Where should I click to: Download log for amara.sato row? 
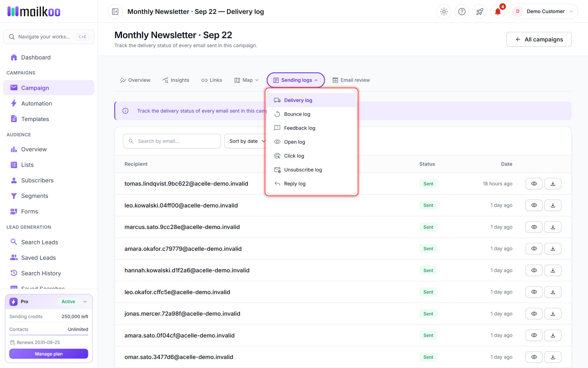tap(553, 335)
